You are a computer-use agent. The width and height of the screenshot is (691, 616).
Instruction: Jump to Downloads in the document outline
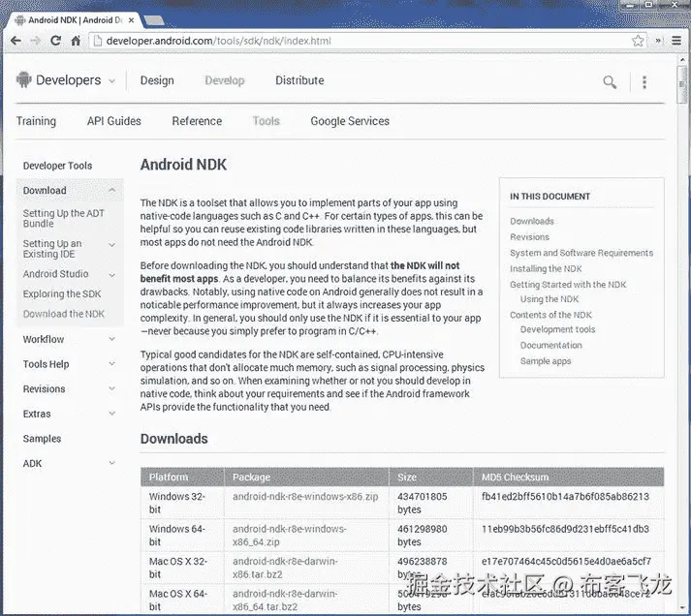[532, 221]
